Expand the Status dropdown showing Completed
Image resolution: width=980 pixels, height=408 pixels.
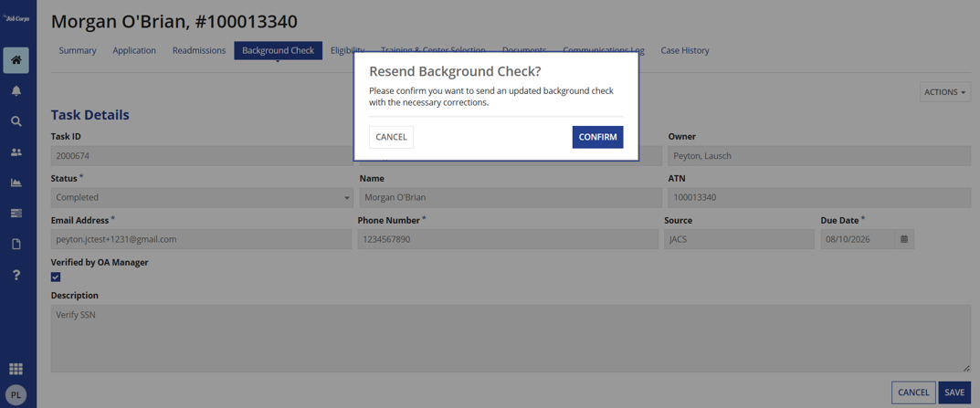point(201,197)
